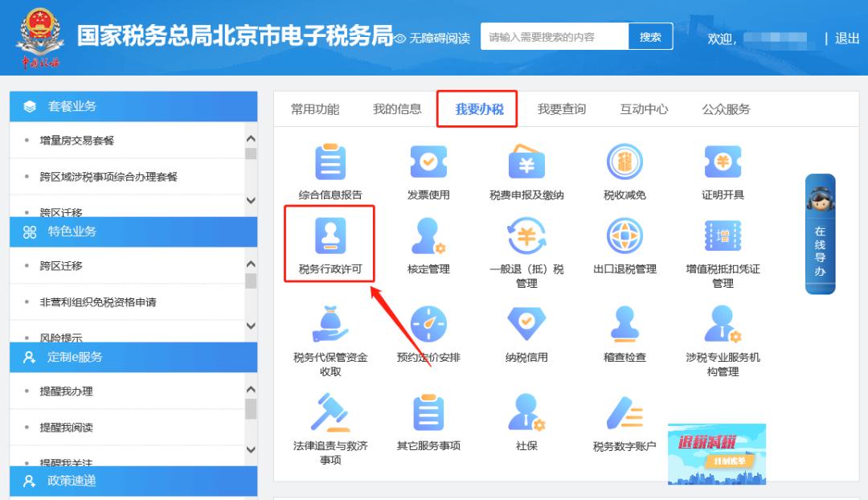The width and height of the screenshot is (868, 500).
Task: Open 其它服务事项 icon
Action: click(428, 412)
